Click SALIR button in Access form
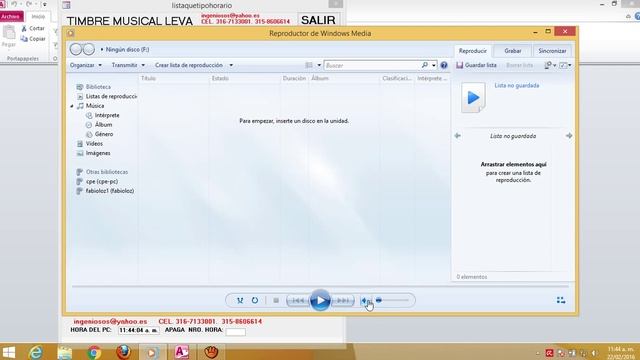 tap(318, 20)
